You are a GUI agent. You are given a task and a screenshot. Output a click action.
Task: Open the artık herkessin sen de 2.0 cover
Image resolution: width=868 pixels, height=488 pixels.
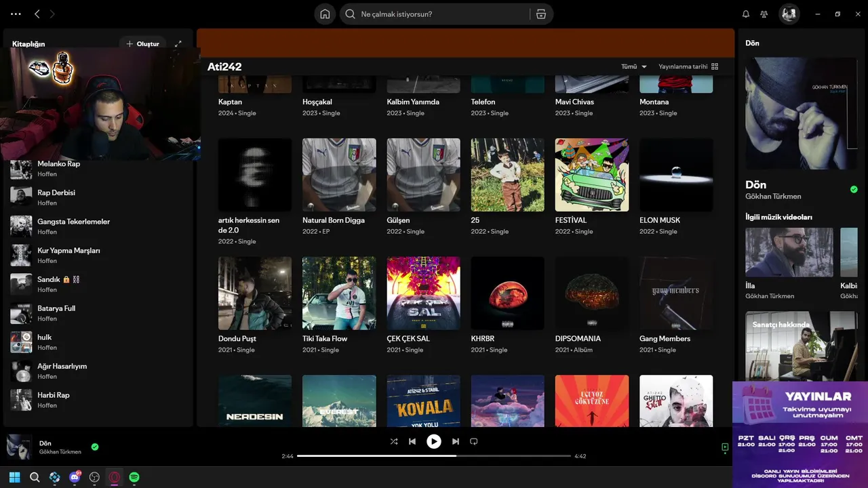255,175
